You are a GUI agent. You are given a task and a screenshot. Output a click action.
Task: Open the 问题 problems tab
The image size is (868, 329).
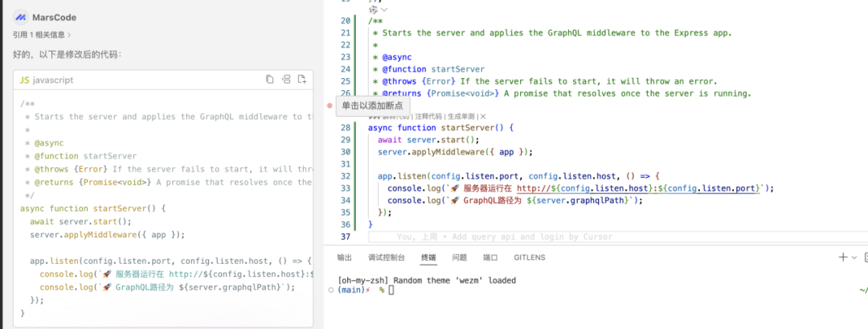(460, 257)
